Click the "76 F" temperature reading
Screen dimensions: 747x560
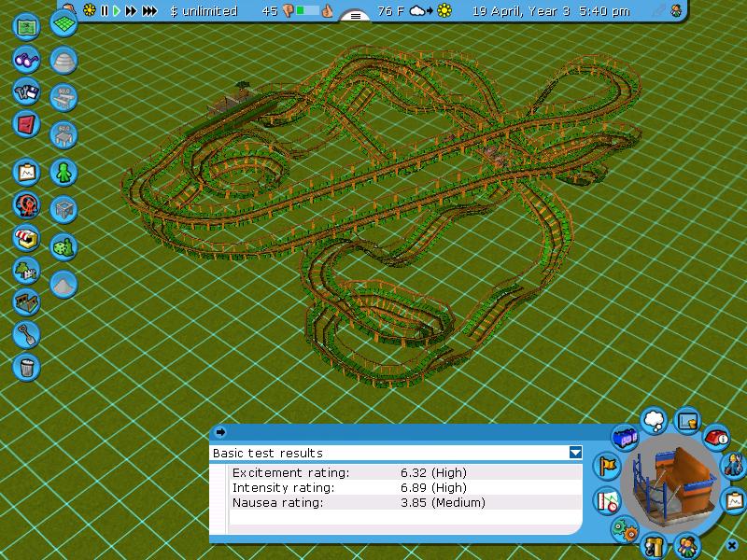pos(390,11)
